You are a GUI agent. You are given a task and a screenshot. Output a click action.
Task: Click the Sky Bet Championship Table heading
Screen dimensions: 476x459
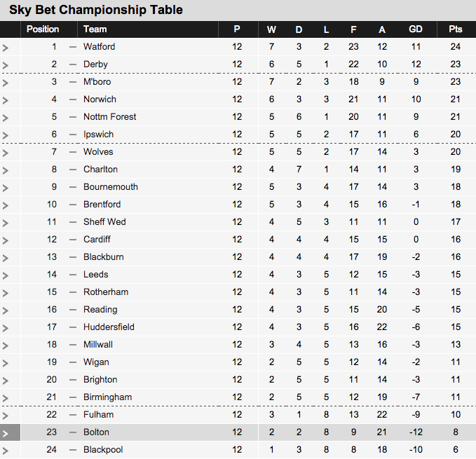click(96, 10)
